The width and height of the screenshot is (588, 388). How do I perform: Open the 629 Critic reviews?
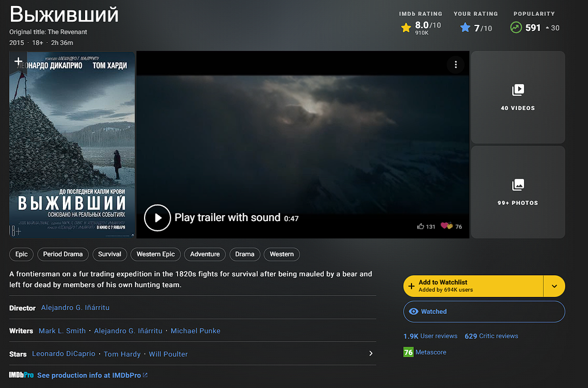pos(491,336)
